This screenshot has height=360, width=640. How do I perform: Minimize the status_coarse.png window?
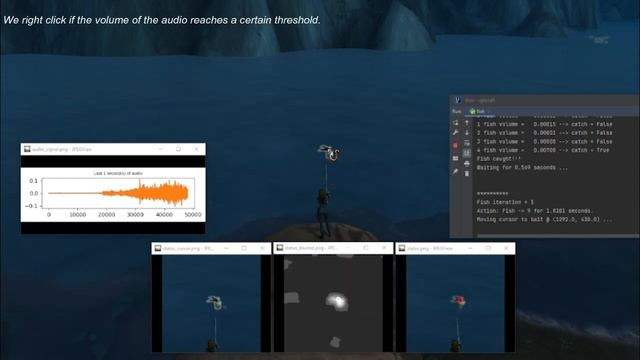[x=227, y=248]
